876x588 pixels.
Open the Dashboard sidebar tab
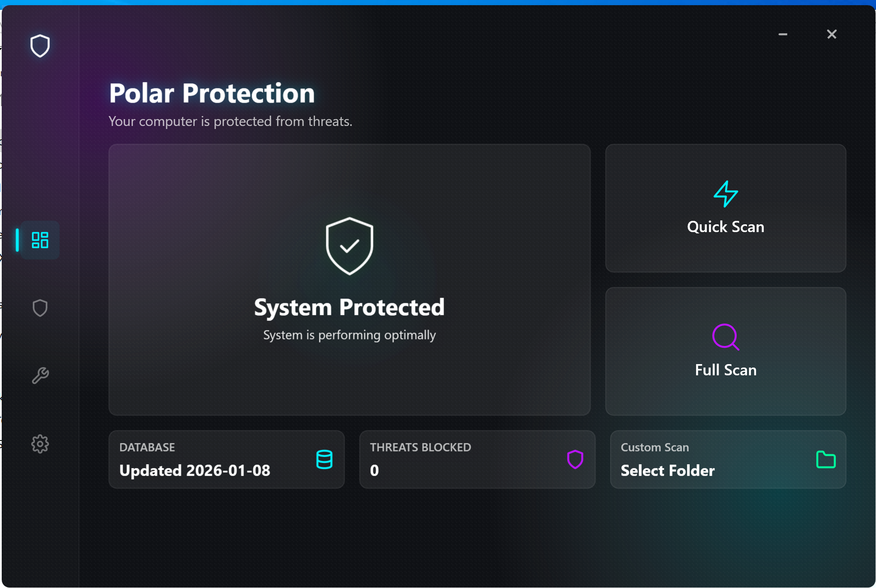point(40,240)
